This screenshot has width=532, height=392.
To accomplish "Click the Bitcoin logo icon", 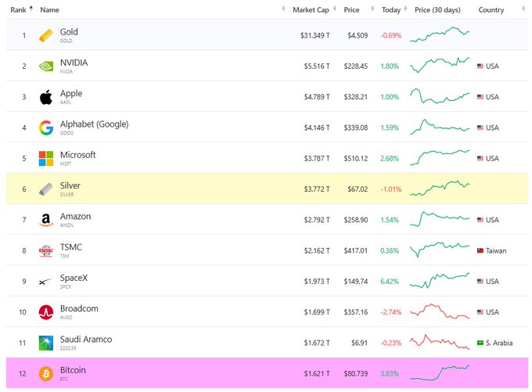I will coord(46,374).
